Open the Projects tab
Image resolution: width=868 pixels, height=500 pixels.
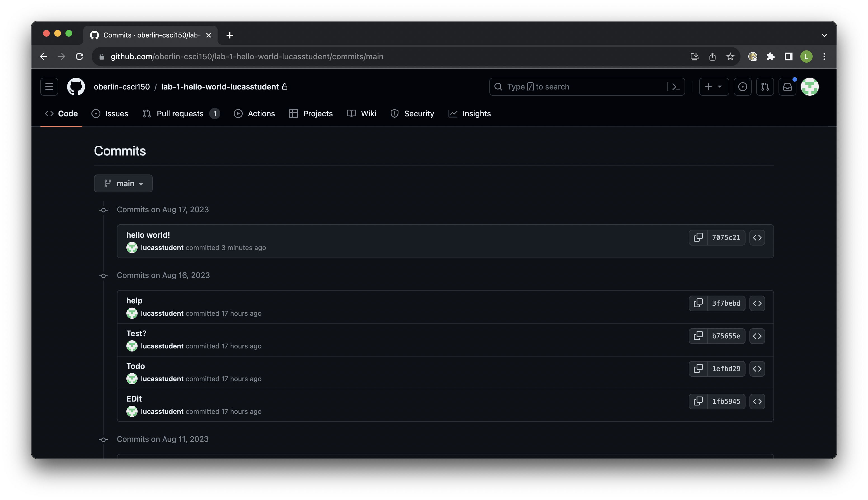tap(311, 113)
